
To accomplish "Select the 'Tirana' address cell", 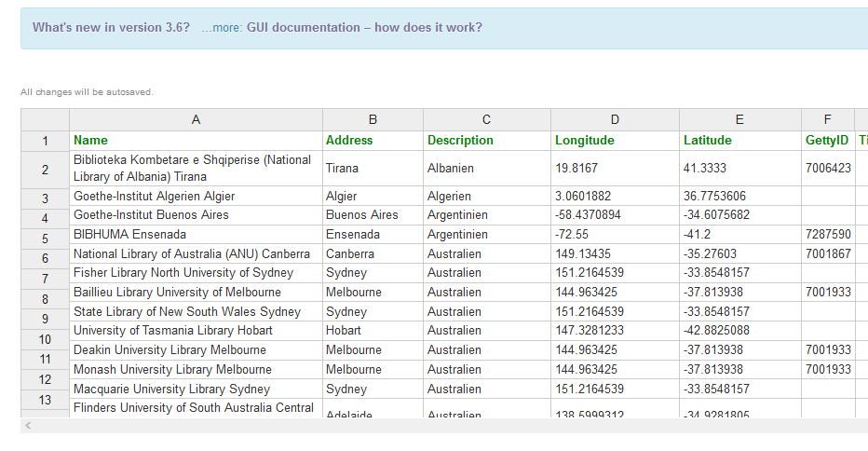I will tap(373, 169).
